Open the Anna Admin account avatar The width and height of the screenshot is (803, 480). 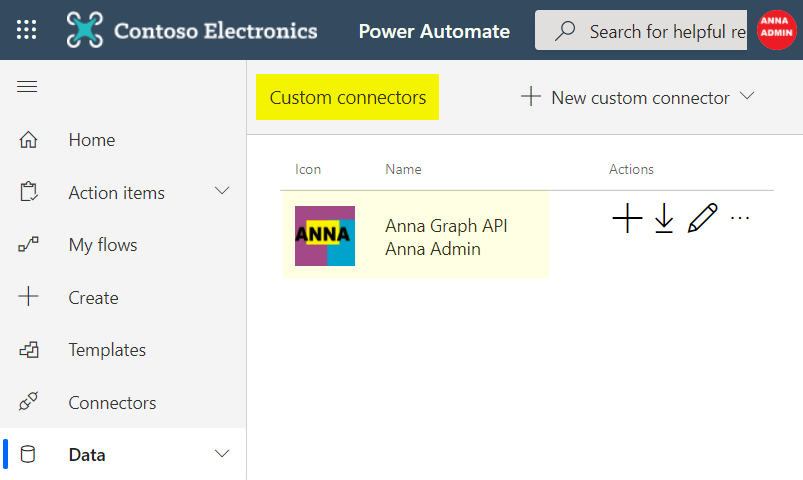pos(776,30)
